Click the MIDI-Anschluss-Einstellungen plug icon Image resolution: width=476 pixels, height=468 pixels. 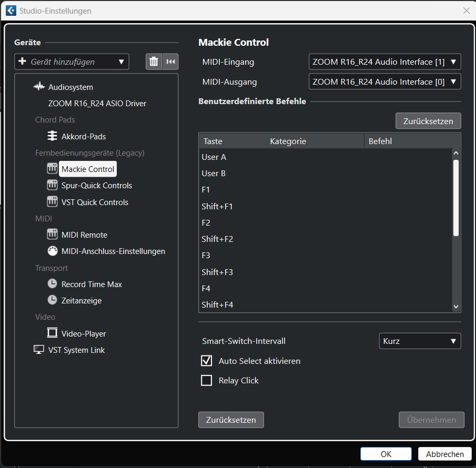53,251
